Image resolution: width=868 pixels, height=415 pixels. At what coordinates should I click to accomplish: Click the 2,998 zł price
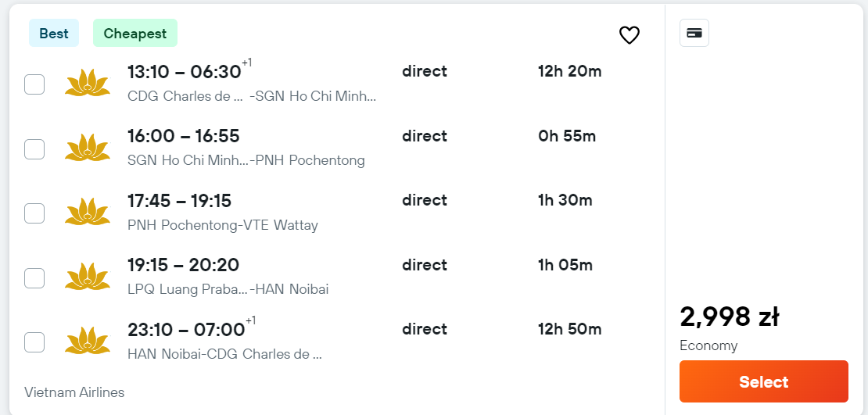pyautogui.click(x=729, y=317)
